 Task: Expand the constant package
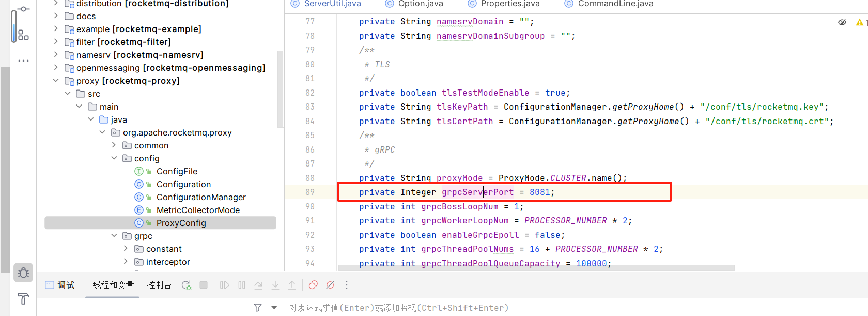pos(126,249)
